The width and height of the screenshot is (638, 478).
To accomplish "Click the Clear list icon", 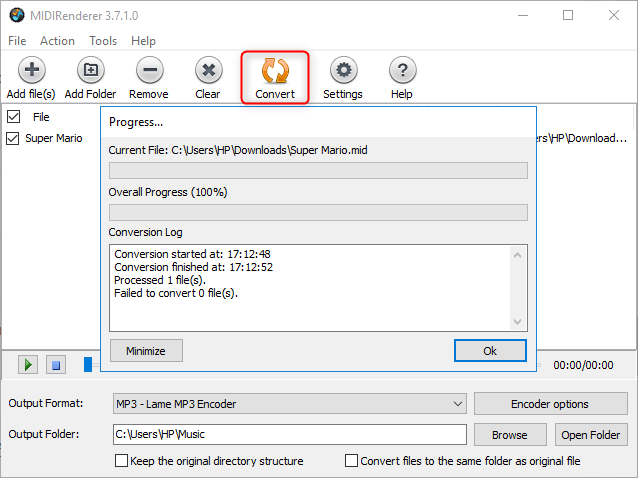I will click(x=208, y=71).
